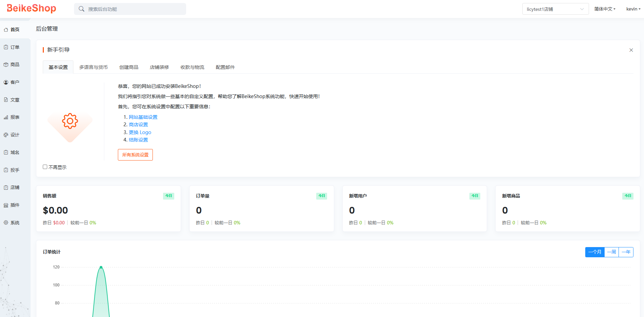Click the peak data point on order chart

(101, 267)
